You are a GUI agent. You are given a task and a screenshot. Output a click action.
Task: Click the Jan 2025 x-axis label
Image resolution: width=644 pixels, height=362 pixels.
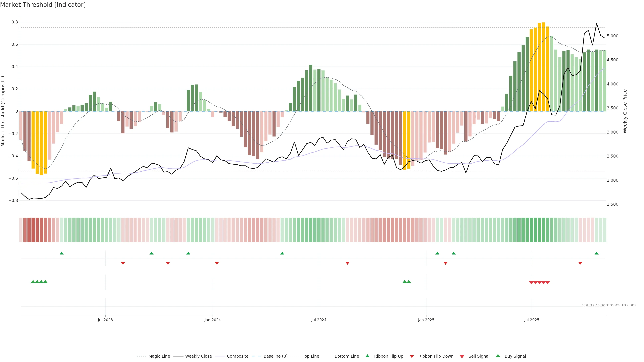tap(426, 320)
